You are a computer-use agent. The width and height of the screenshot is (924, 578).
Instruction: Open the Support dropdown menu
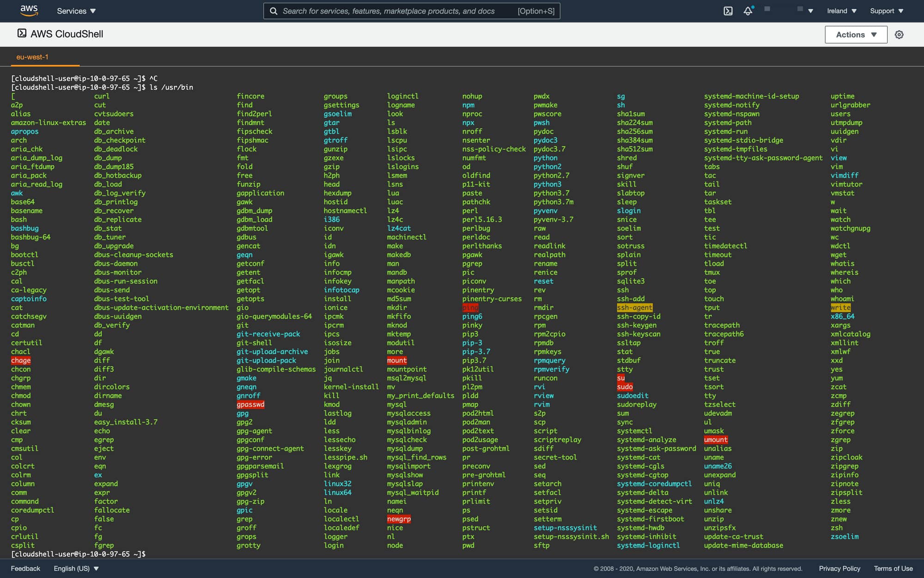(887, 11)
